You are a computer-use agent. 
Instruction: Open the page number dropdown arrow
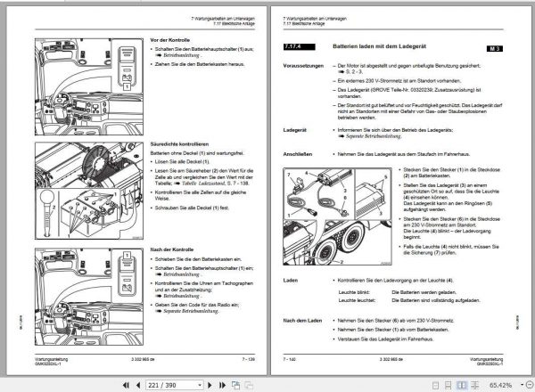click(x=200, y=385)
